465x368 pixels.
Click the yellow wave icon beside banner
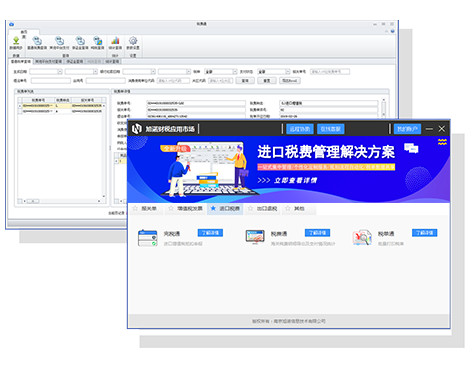click(442, 142)
